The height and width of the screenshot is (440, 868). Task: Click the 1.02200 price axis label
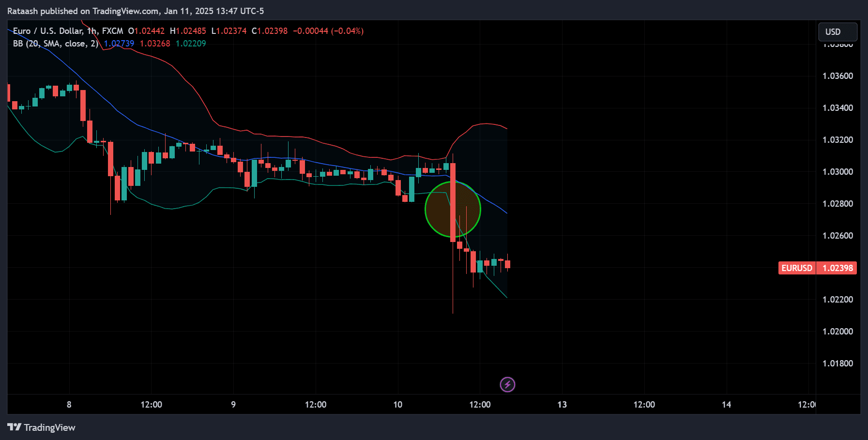tap(838, 300)
